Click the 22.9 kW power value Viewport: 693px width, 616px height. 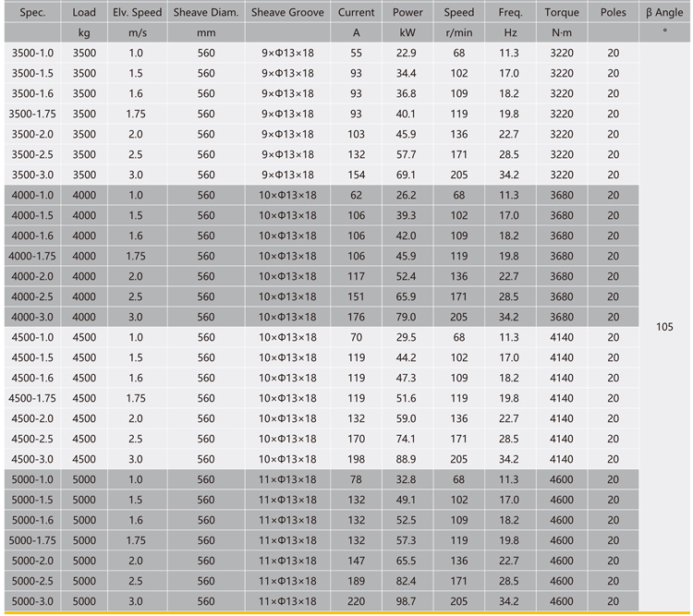407,54
